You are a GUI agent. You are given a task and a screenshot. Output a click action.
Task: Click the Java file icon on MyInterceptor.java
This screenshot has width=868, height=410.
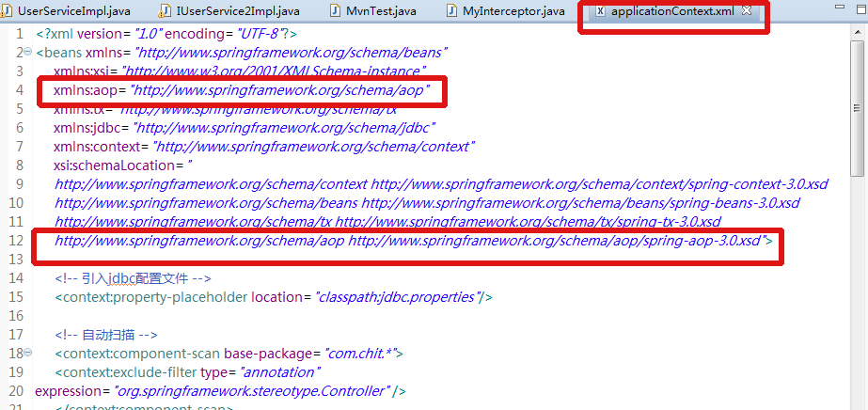click(x=451, y=10)
